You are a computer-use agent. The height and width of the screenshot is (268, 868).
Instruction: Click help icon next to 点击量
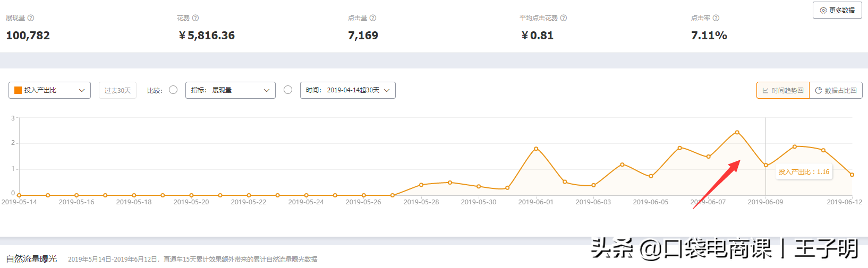[373, 18]
